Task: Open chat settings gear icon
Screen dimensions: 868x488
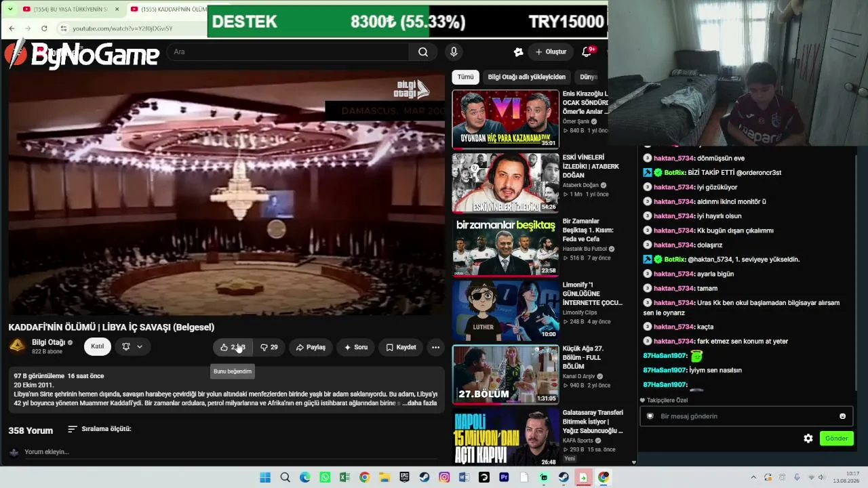Action: [808, 439]
